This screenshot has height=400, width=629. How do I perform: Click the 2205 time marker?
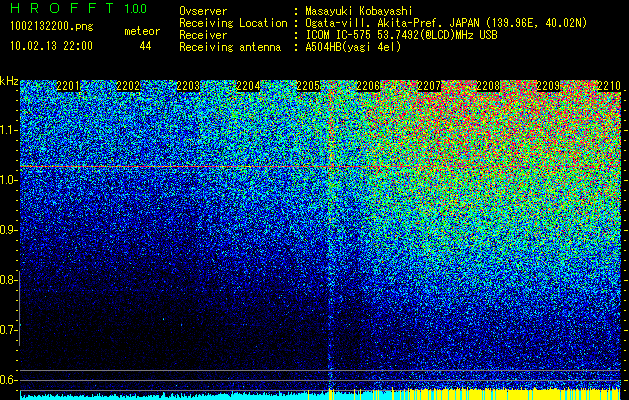pyautogui.click(x=308, y=86)
